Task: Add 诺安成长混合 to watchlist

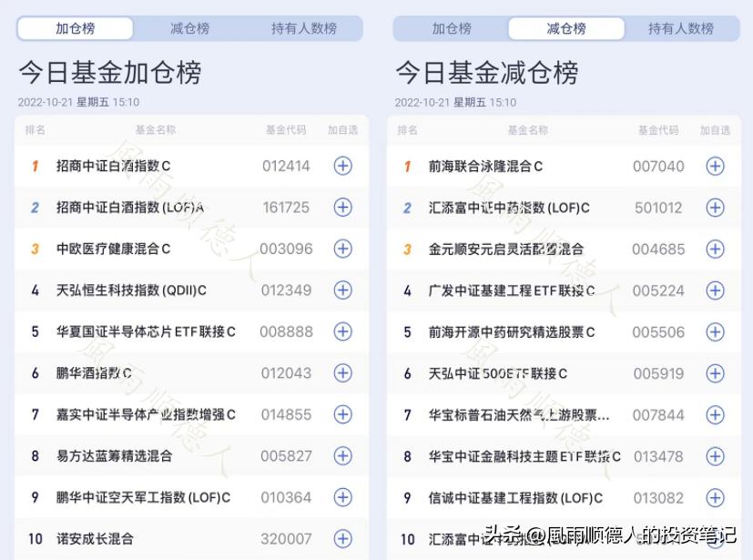Action: click(343, 538)
